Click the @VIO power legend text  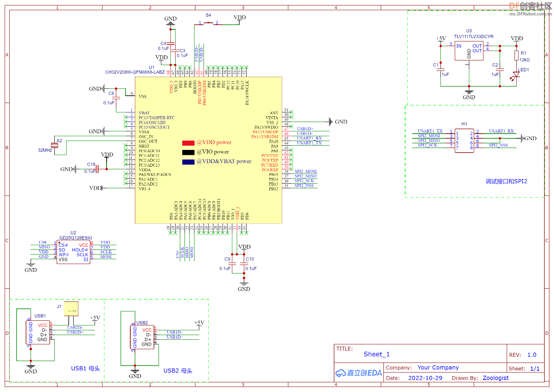tap(213, 152)
